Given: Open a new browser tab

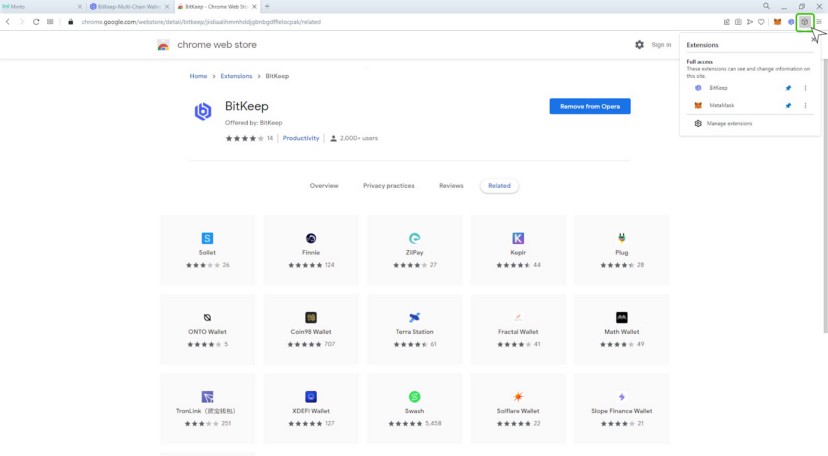Looking at the screenshot, I should tap(267, 6).
